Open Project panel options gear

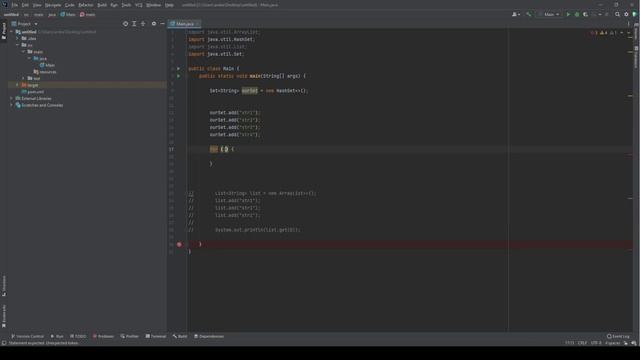(x=154, y=24)
